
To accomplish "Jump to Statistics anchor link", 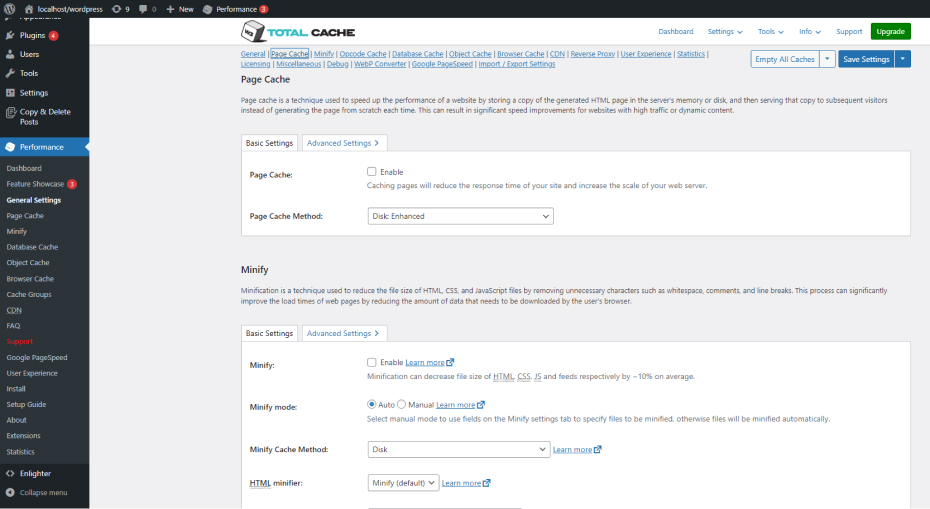I will coord(691,54).
